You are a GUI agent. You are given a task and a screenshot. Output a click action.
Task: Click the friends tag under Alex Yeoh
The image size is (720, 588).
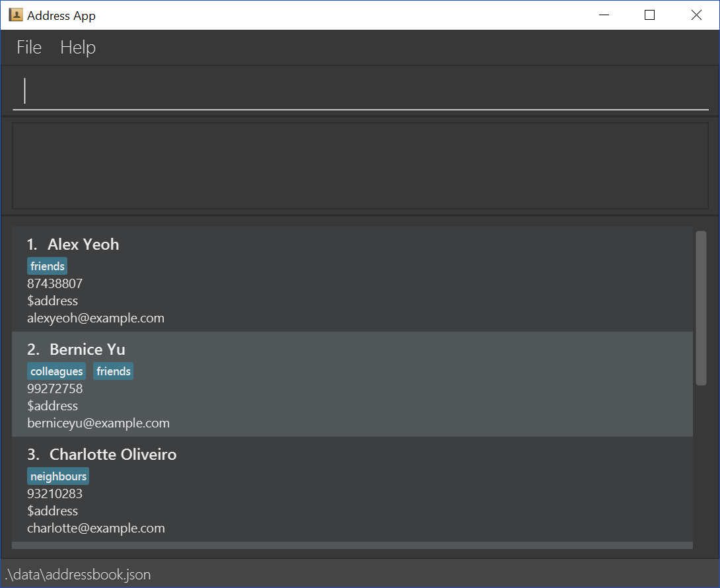(48, 266)
